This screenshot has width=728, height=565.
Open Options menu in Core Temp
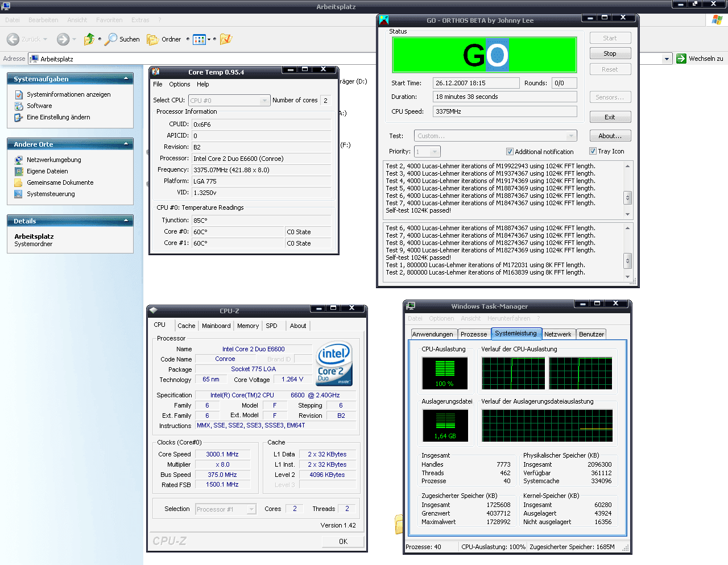pos(179,84)
